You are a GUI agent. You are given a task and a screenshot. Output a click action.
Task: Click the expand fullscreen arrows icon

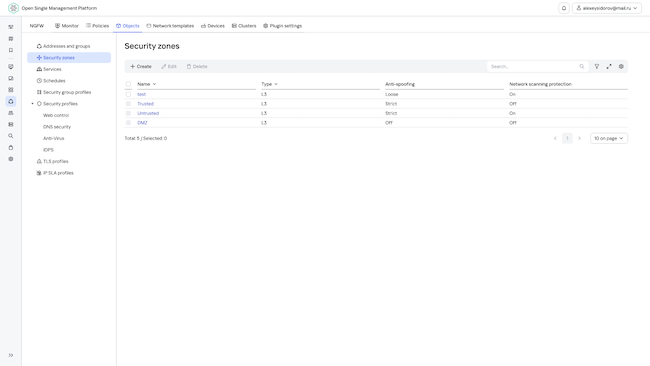[x=609, y=66]
